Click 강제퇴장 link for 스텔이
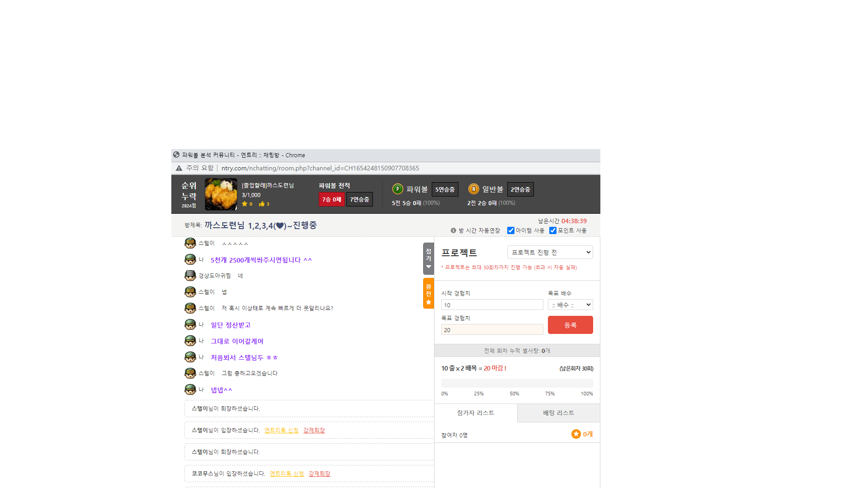 pos(314,430)
